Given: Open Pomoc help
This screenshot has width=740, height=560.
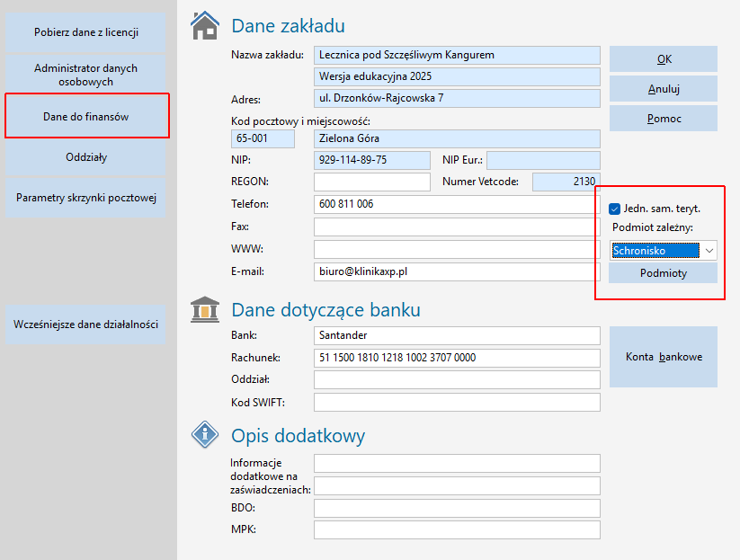Looking at the screenshot, I should pos(664,119).
